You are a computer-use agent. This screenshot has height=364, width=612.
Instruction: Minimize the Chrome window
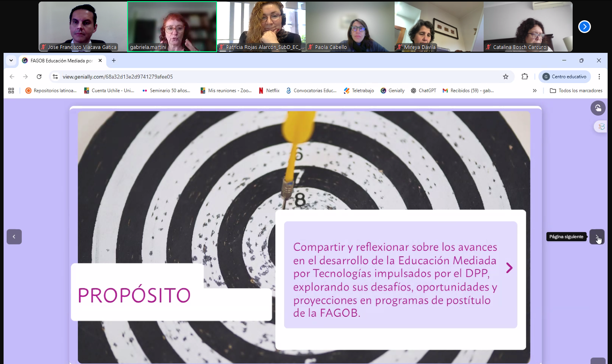click(x=564, y=60)
